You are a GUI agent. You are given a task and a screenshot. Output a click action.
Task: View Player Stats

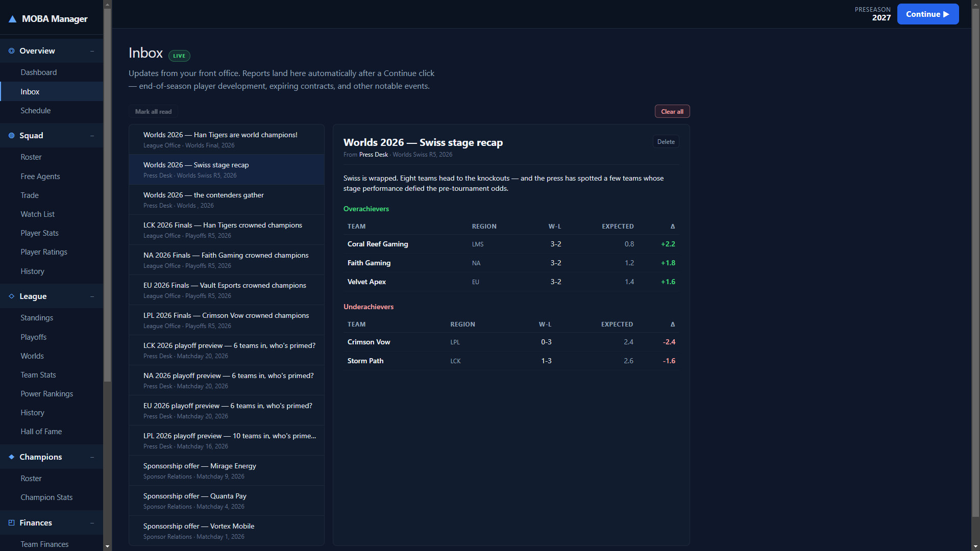[x=52, y=233]
